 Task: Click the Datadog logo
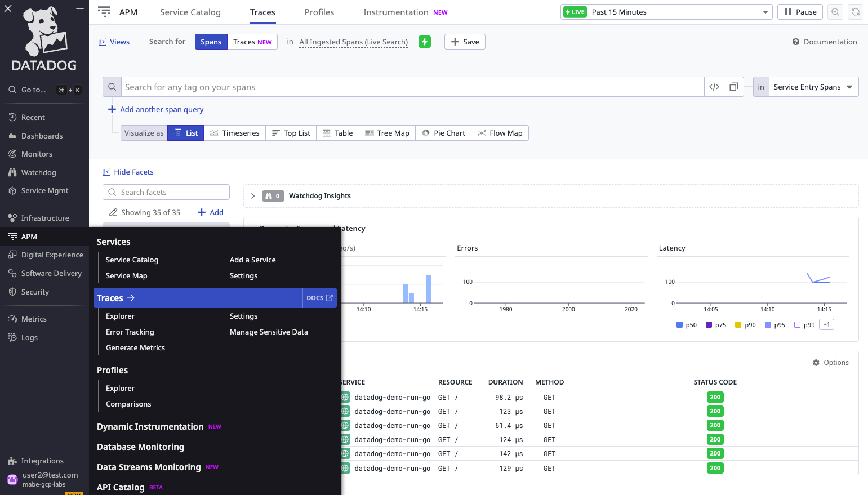click(x=44, y=39)
